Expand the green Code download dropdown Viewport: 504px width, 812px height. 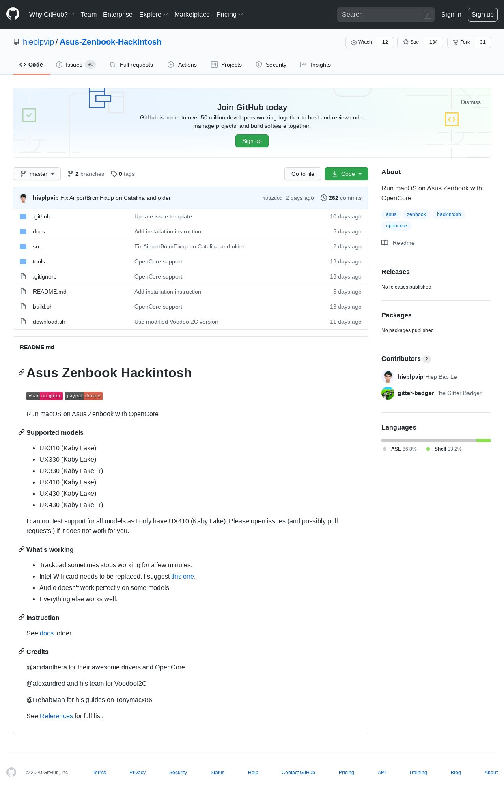pos(347,174)
